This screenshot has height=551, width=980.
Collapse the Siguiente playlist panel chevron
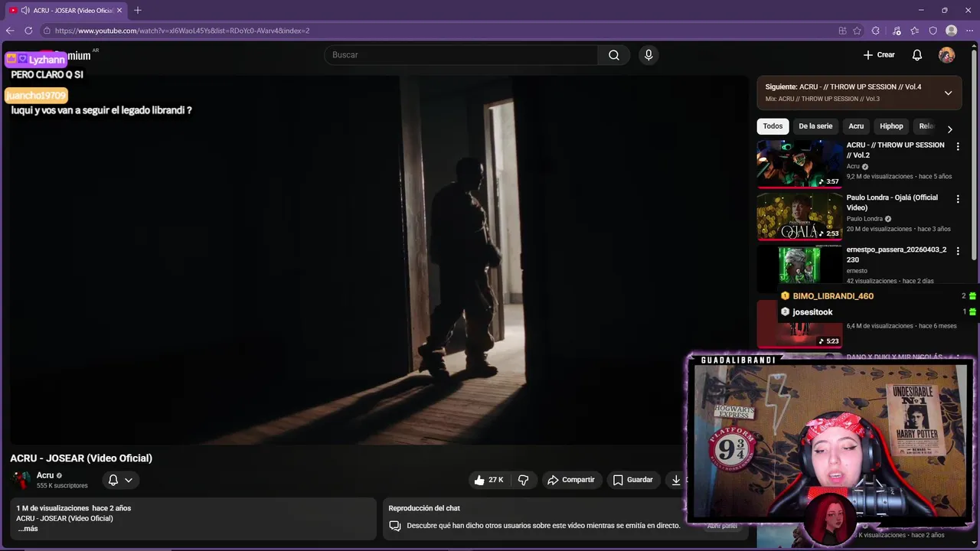[x=948, y=93]
